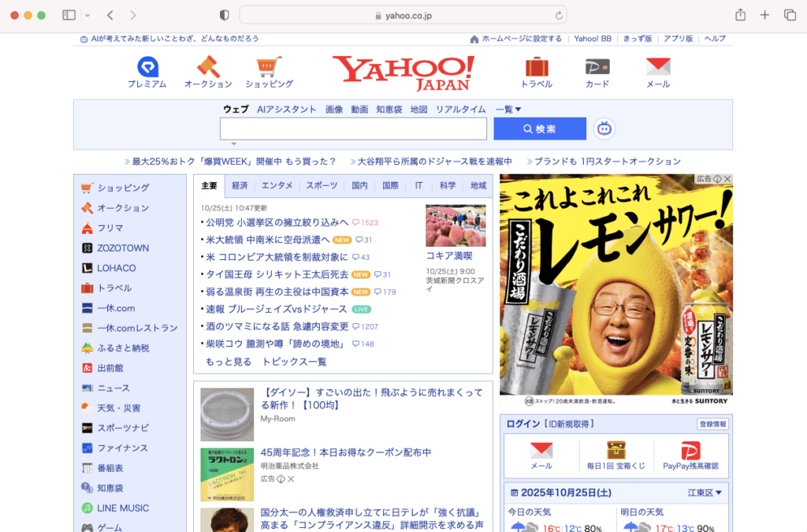Open 爆買WEEK promotion link
Viewport: 807px width, 532px height.
coord(234,162)
